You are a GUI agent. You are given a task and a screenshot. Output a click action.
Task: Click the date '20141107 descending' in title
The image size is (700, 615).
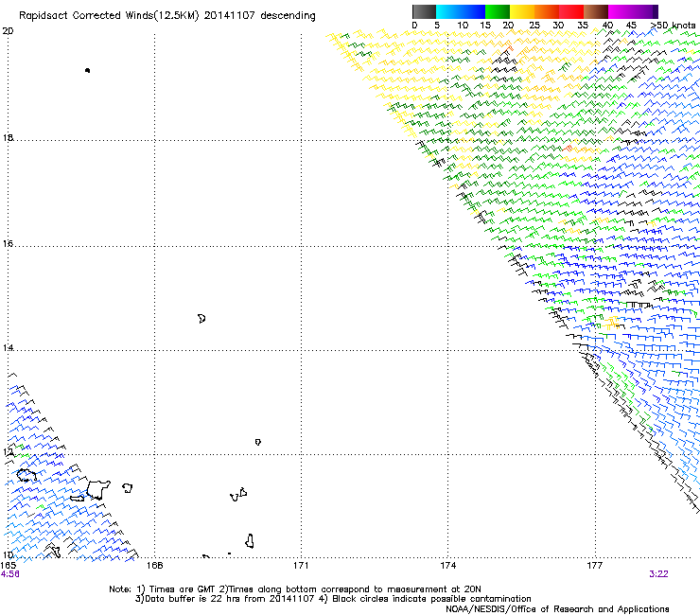[x=260, y=16]
